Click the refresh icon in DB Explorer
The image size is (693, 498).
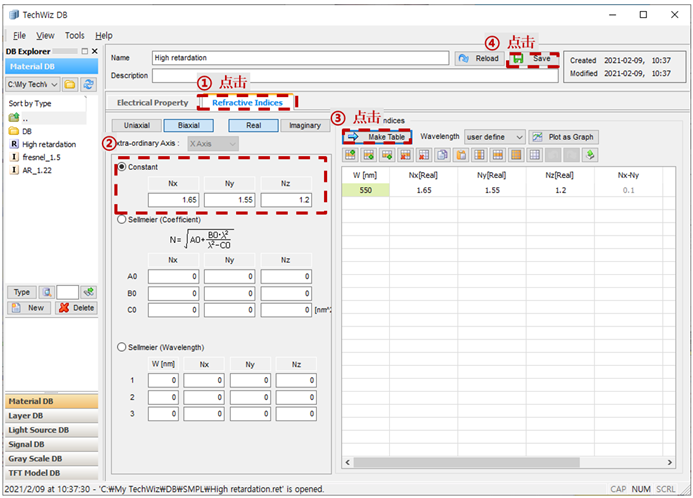pyautogui.click(x=88, y=84)
